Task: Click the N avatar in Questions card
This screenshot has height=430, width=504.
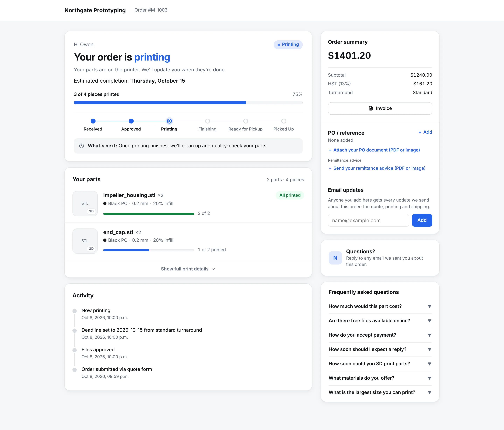Action: 335,258
